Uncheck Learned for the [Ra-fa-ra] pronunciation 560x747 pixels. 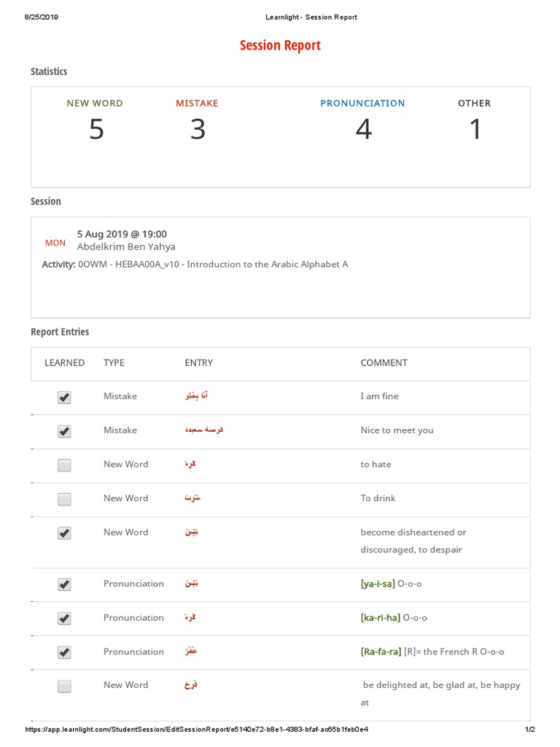(64, 652)
